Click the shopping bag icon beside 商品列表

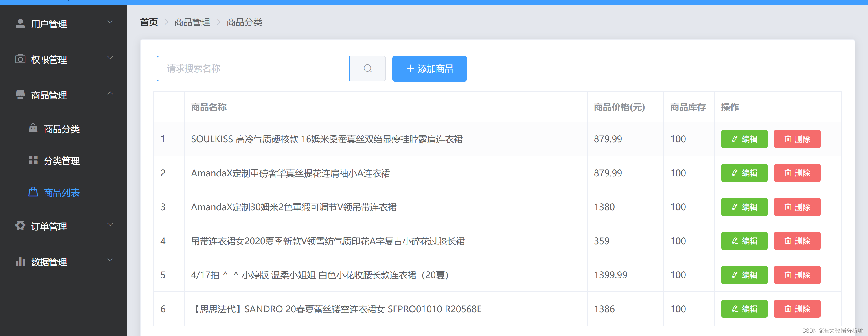click(33, 192)
